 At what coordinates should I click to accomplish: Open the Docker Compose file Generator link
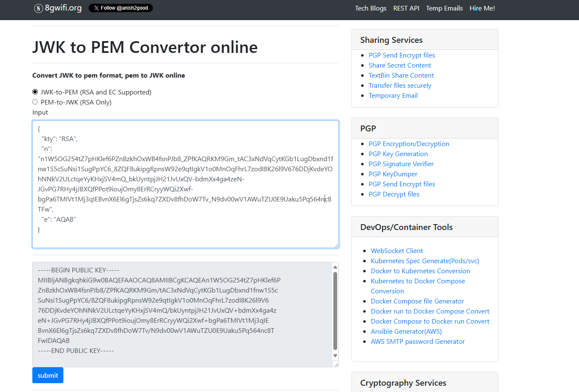(417, 301)
